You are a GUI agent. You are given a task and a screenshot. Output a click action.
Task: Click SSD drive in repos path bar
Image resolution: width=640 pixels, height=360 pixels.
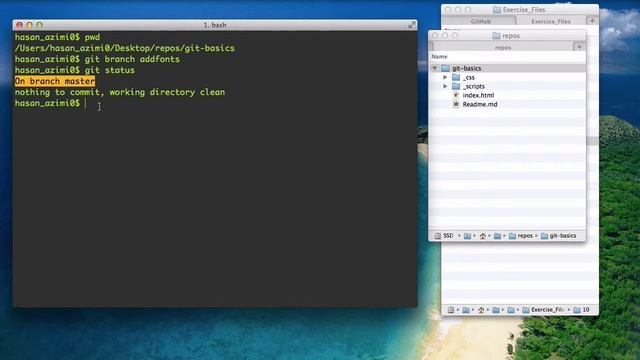pos(444,236)
